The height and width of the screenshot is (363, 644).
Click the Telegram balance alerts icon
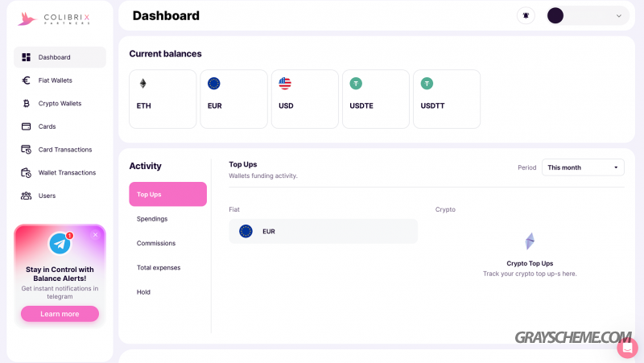click(60, 244)
